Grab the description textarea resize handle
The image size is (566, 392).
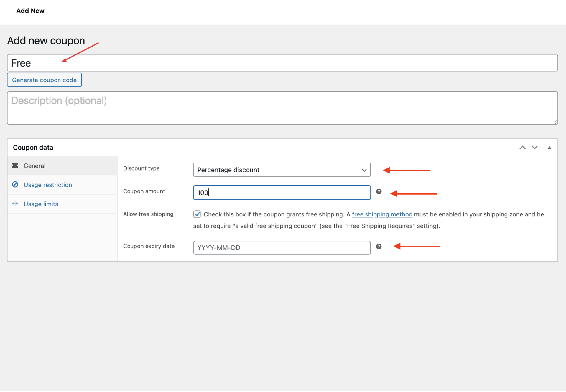pos(555,122)
